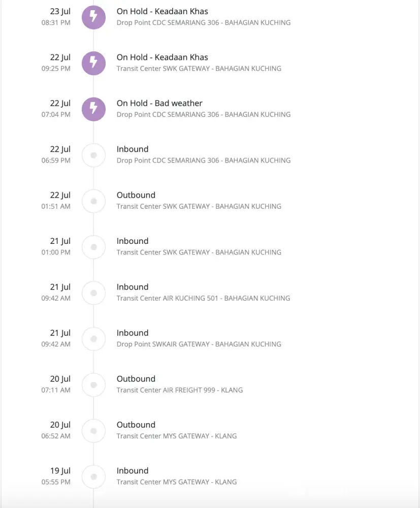Click the lightning icon for 23 Jul 08:31 PM
The image size is (420, 508).
(93, 17)
